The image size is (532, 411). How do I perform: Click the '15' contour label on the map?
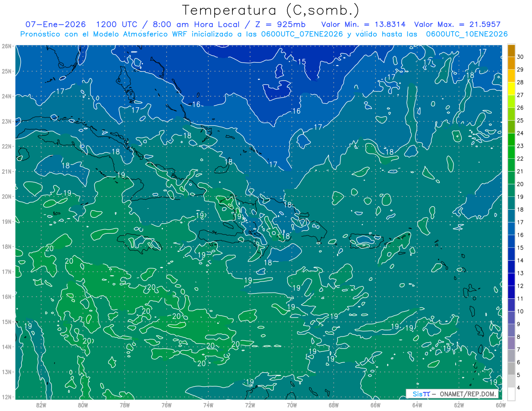301,62
